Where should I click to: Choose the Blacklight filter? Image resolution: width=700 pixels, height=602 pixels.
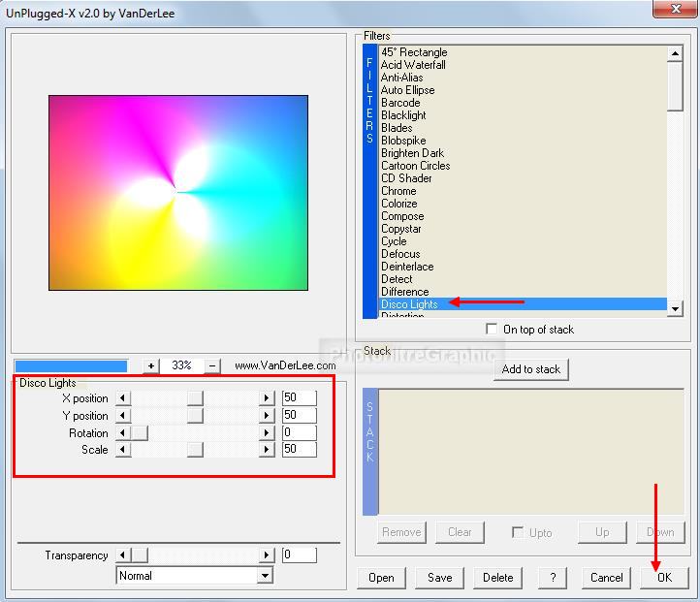[403, 115]
